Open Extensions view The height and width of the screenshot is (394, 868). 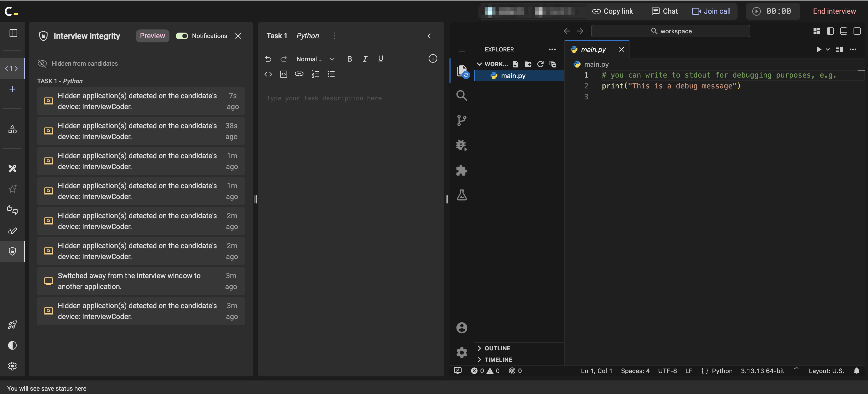click(x=461, y=170)
